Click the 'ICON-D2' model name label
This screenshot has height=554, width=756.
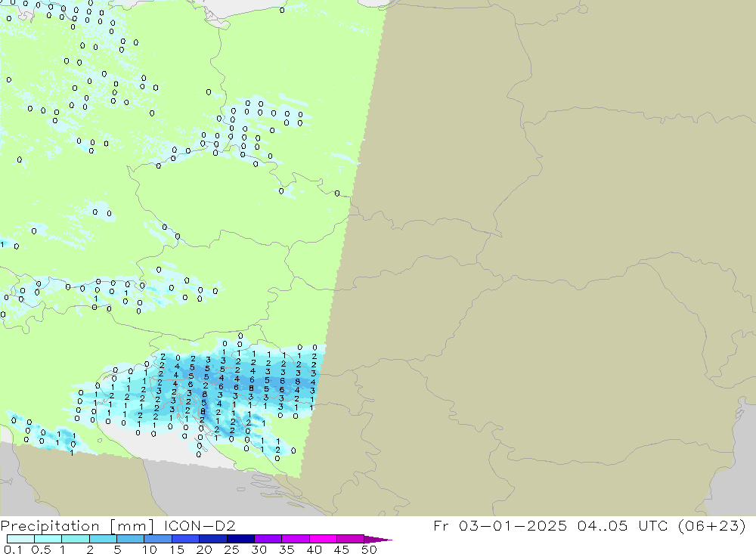pyautogui.click(x=200, y=525)
